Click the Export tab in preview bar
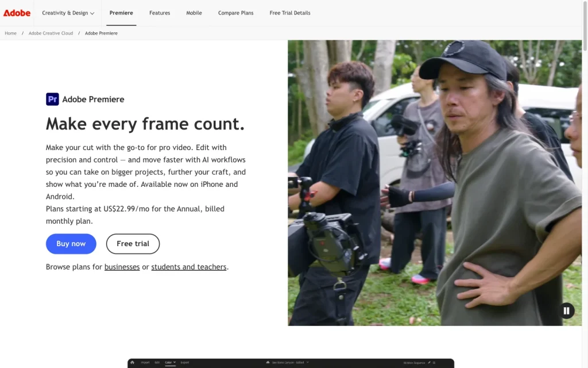The width and height of the screenshot is (588, 368). pos(185,362)
